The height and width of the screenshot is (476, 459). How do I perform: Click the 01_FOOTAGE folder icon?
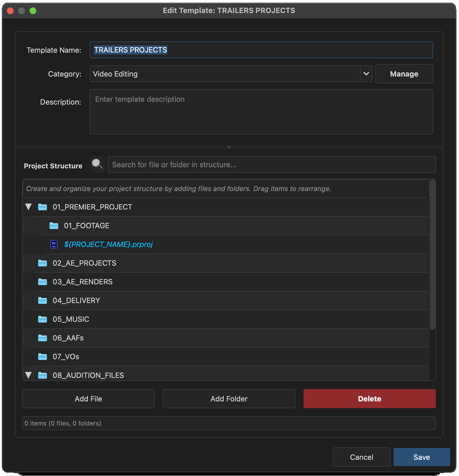(x=54, y=225)
